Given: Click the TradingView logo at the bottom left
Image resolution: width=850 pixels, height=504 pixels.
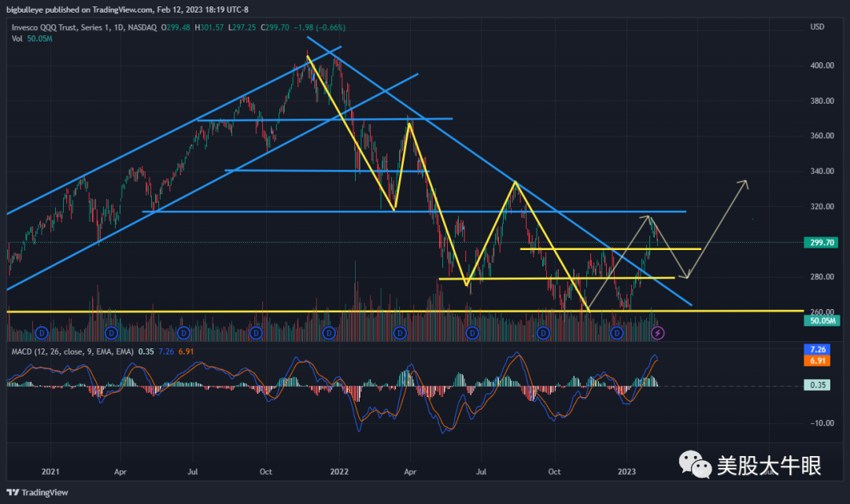Looking at the screenshot, I should click(x=38, y=492).
